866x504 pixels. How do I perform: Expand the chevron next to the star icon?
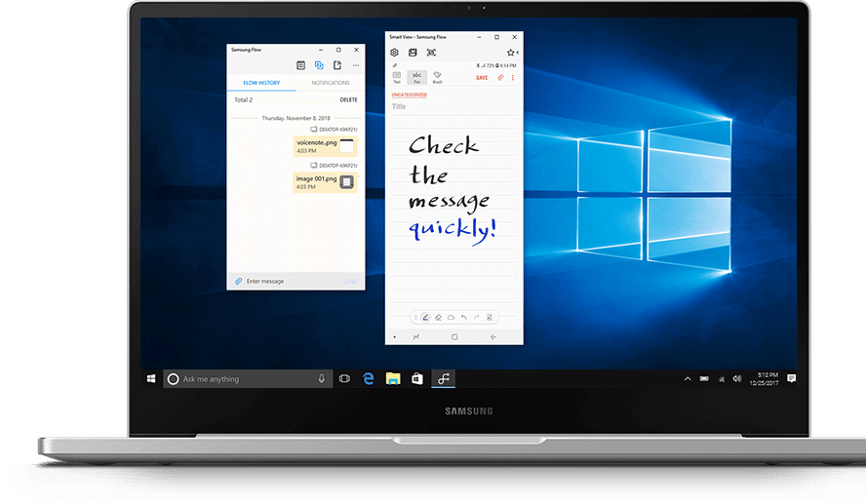tap(518, 53)
